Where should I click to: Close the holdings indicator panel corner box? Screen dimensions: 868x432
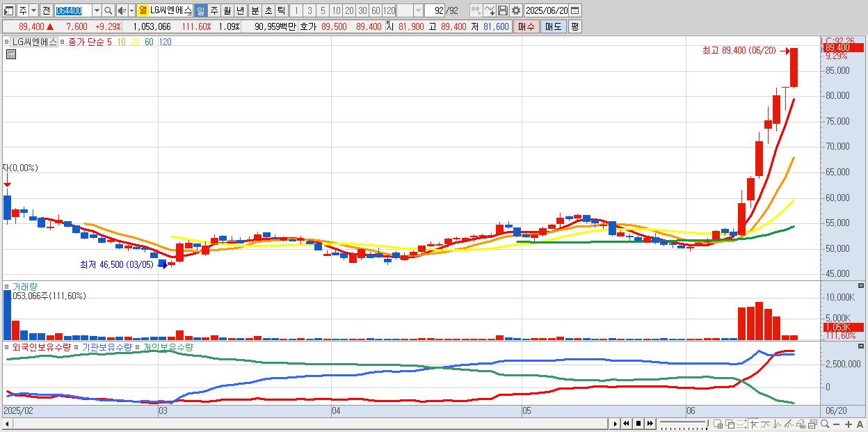(861, 346)
